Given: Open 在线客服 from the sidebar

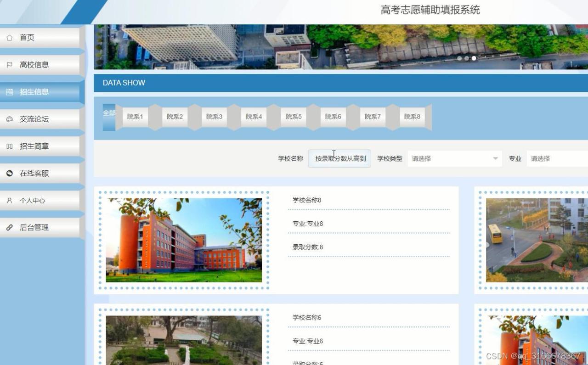Looking at the screenshot, I should (40, 173).
